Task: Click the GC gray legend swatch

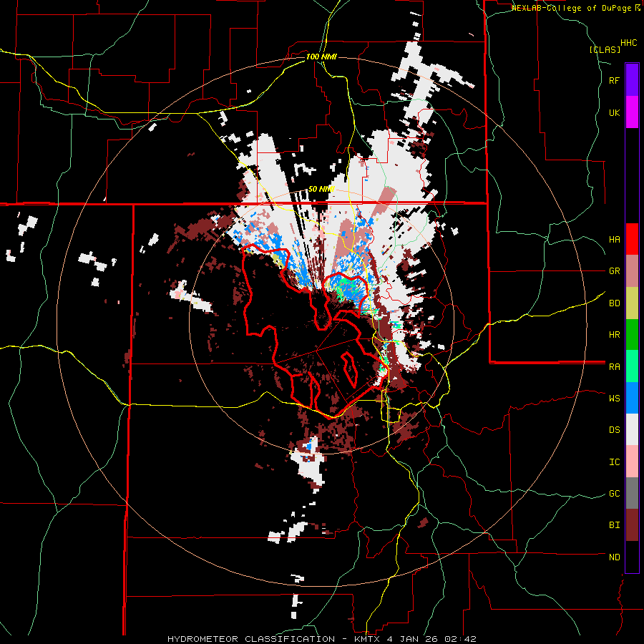Action: (632, 493)
